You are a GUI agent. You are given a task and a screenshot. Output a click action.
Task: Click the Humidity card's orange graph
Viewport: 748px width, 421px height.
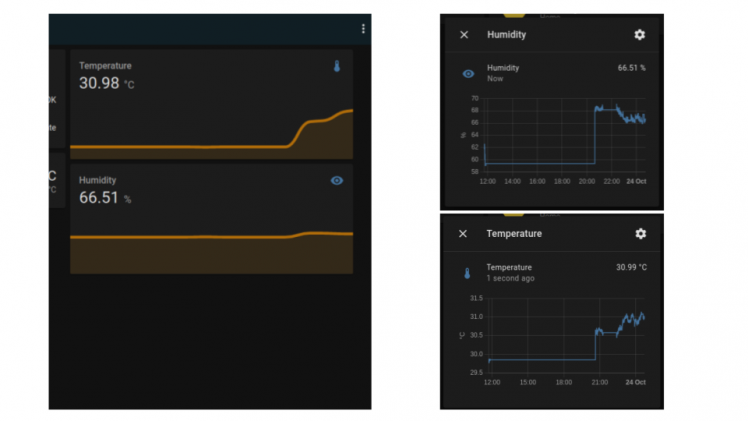click(x=211, y=253)
